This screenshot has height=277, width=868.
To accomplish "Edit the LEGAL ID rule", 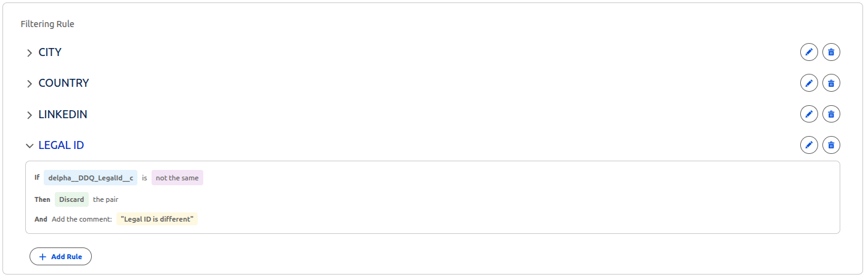I will [809, 145].
